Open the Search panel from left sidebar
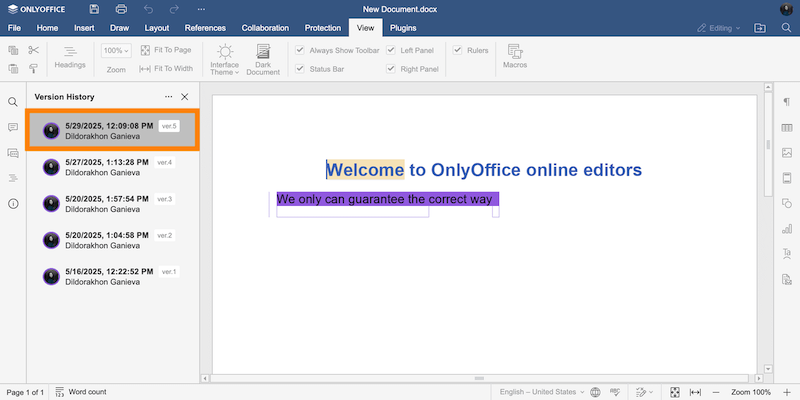 13,102
